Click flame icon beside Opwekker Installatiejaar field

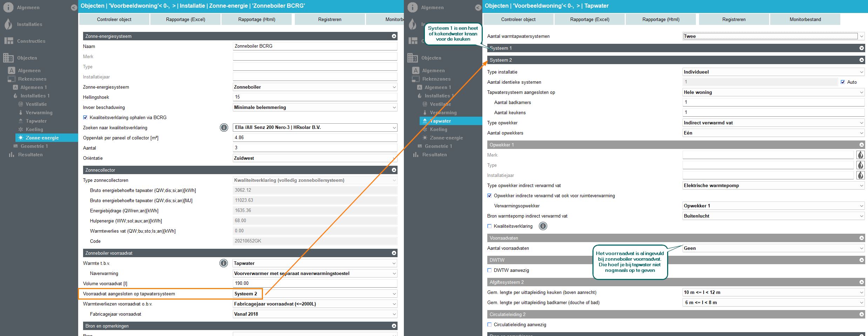tap(860, 175)
